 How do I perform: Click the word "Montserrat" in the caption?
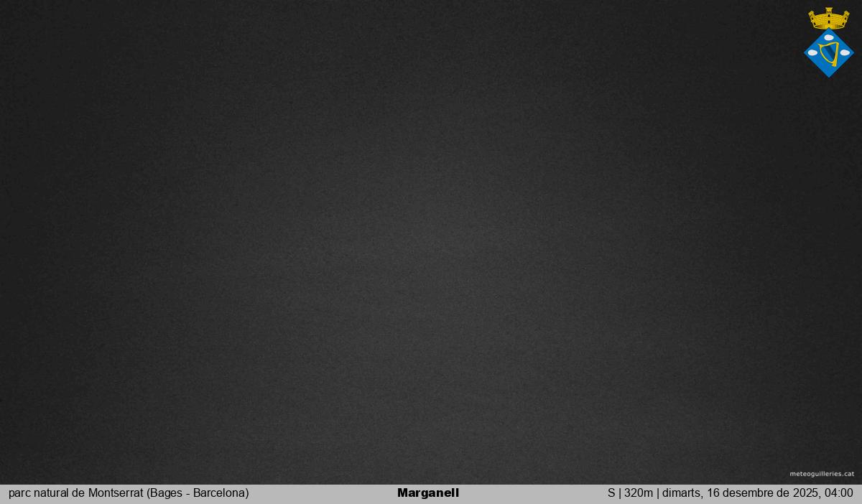[x=116, y=493]
